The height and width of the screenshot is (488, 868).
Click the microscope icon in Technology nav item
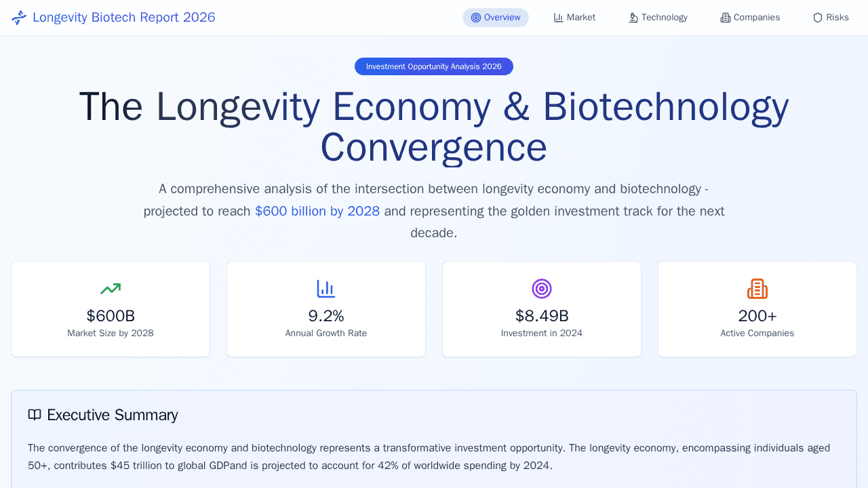[633, 18]
